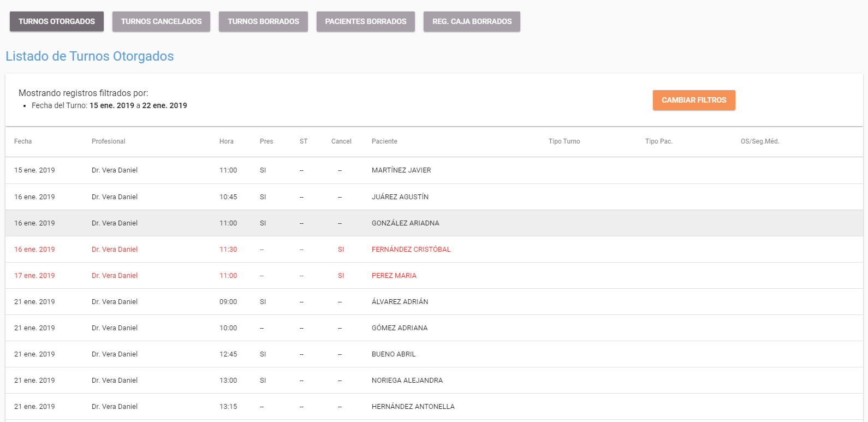The width and height of the screenshot is (868, 422).
Task: Click the Cambiar Filtros button
Action: pyautogui.click(x=693, y=100)
